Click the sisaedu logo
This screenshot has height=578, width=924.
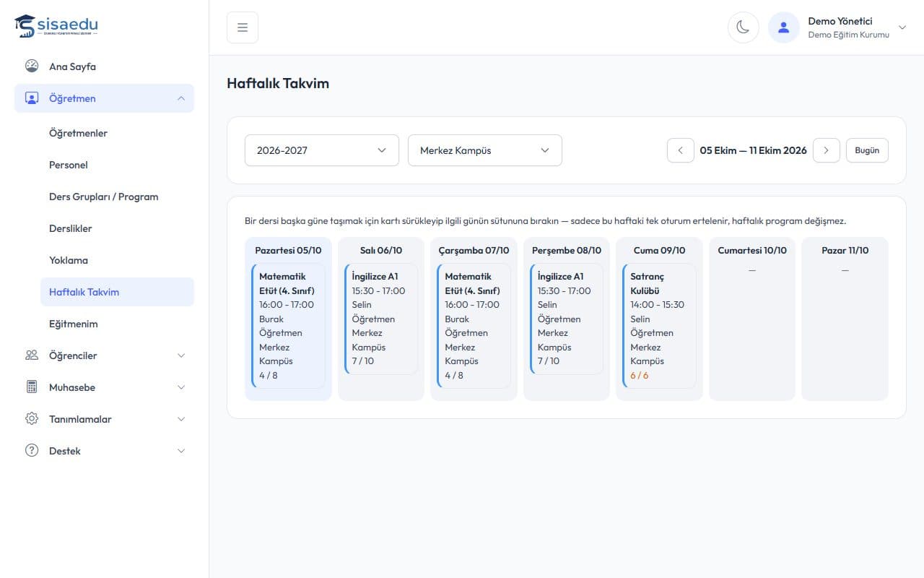coord(56,26)
